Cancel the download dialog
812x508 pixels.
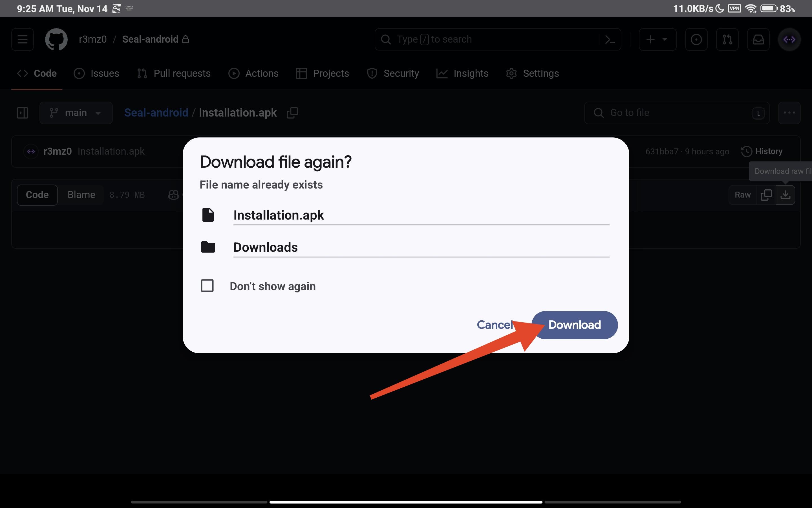pos(495,325)
